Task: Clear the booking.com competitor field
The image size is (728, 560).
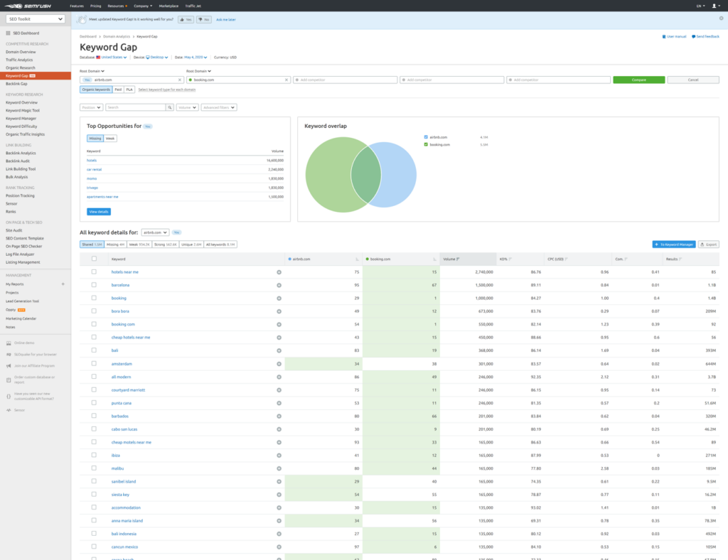Action: 287,80
